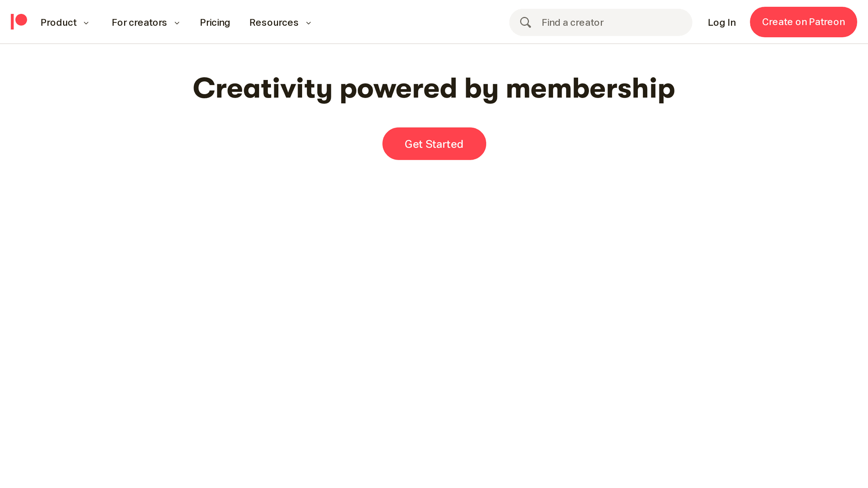Click For creators in the navbar
The width and height of the screenshot is (868, 488).
(139, 22)
